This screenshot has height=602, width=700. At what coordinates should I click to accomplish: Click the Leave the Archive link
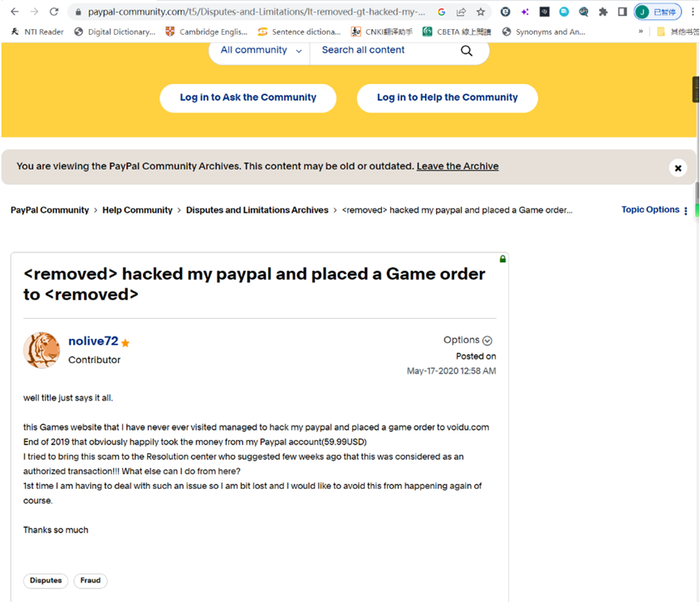457,166
